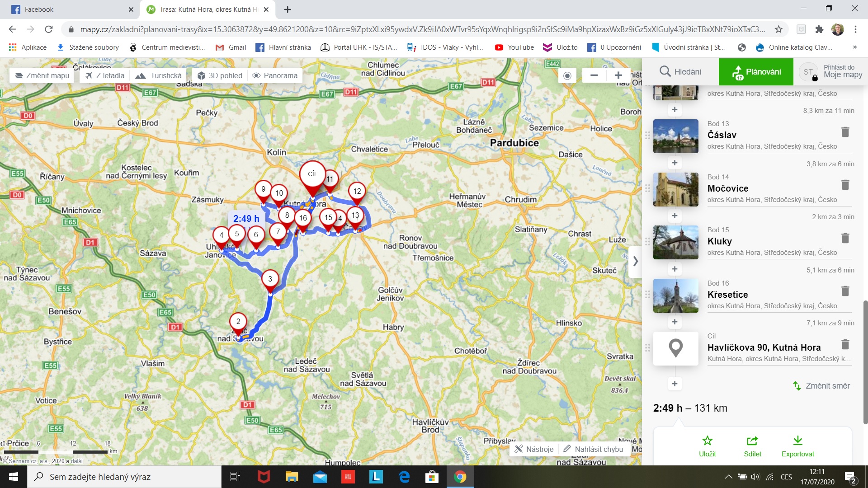Open the Změnit mapu menu
The height and width of the screenshot is (488, 868).
pyautogui.click(x=42, y=75)
